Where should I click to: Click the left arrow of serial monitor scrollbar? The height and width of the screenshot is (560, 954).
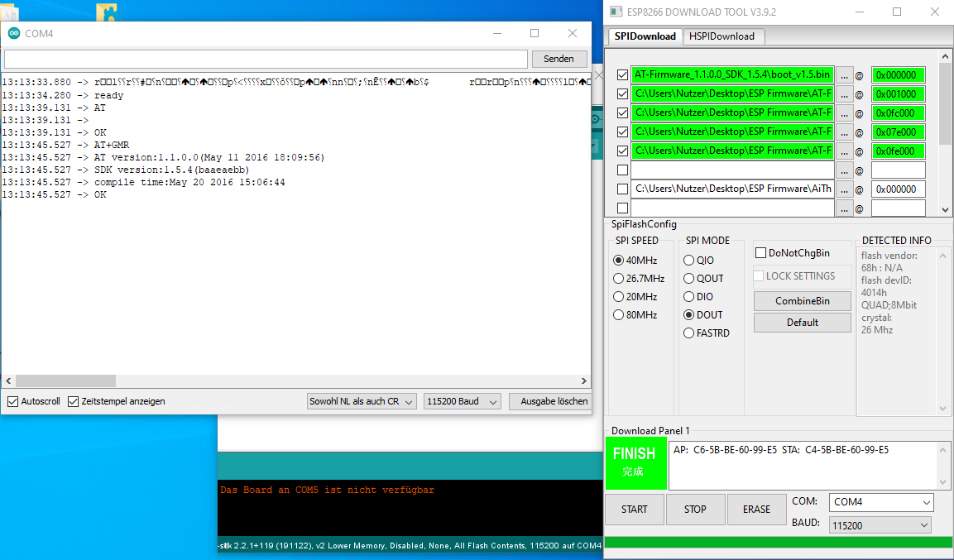[x=8, y=381]
